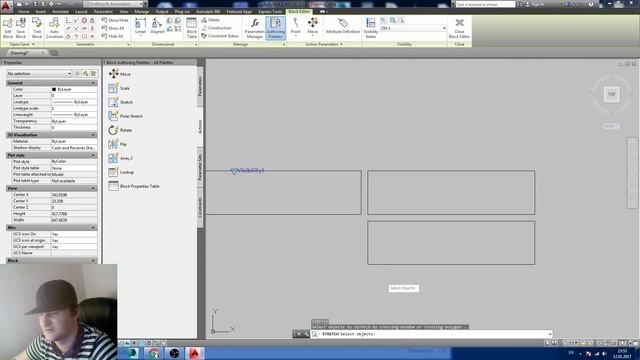Open the Block Table tool
Screen dimensions: 640x360
(x=191, y=28)
